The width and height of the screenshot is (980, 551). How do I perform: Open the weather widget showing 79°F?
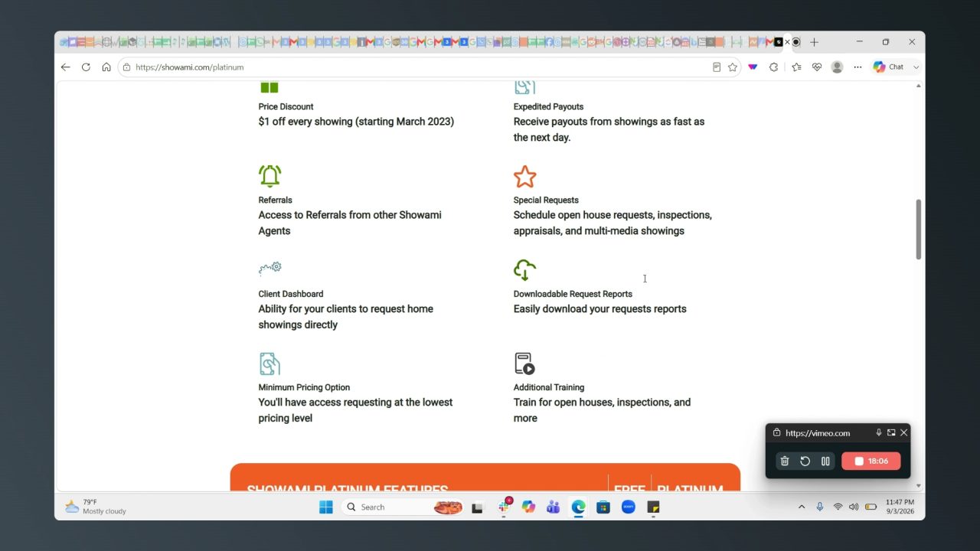96,507
